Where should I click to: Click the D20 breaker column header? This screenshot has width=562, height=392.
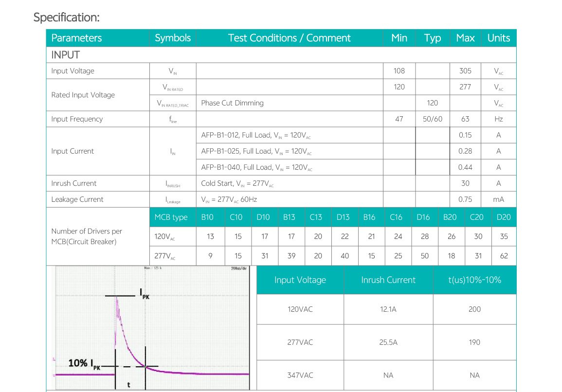click(504, 217)
